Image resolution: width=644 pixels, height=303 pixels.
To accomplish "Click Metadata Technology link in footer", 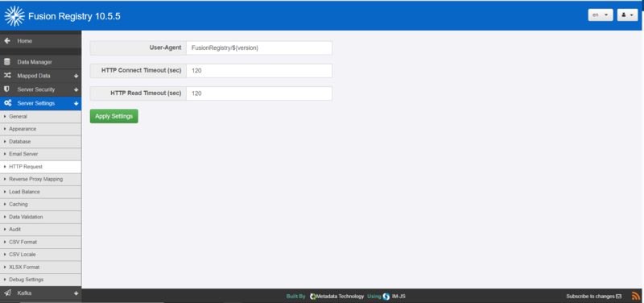I will tap(340, 297).
